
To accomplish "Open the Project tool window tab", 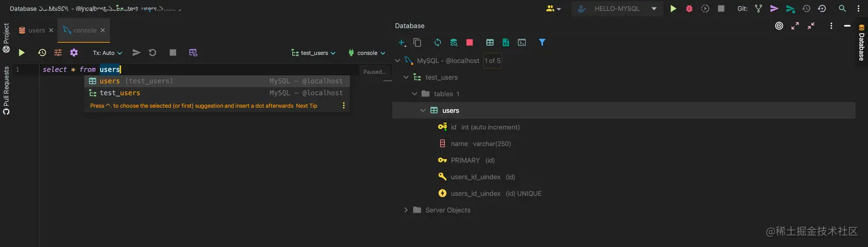I will tap(6, 38).
